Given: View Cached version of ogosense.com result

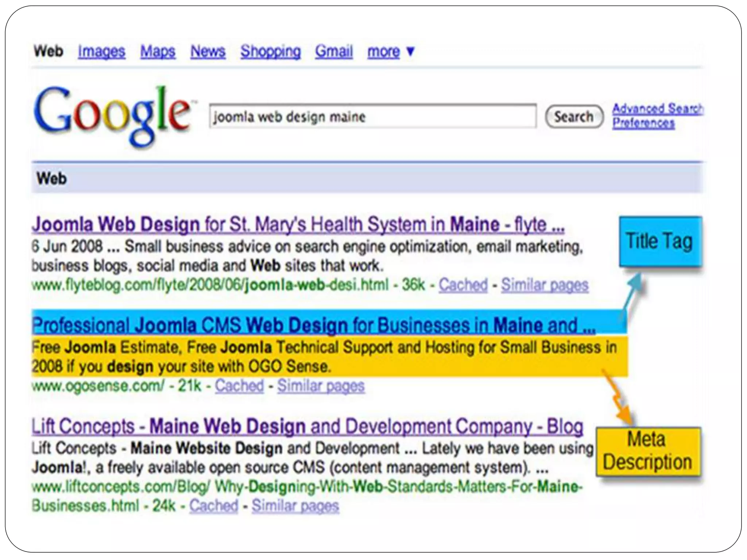Looking at the screenshot, I should pos(239,386).
